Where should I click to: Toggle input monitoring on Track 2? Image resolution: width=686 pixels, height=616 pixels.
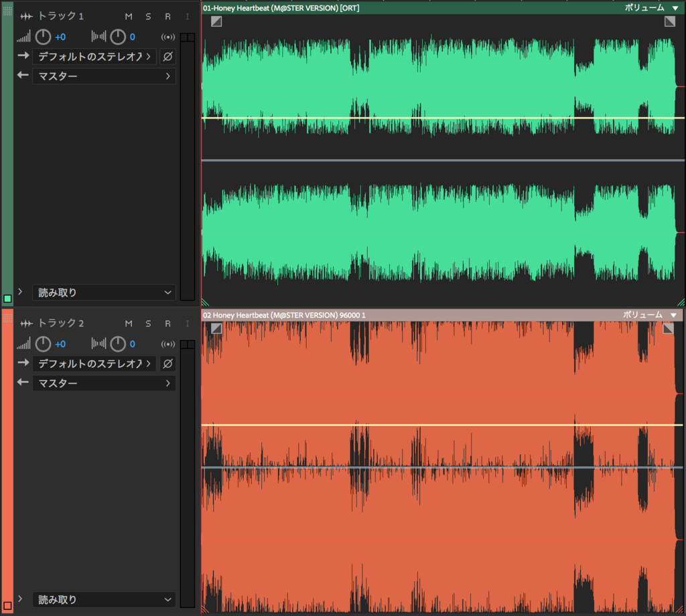point(188,323)
